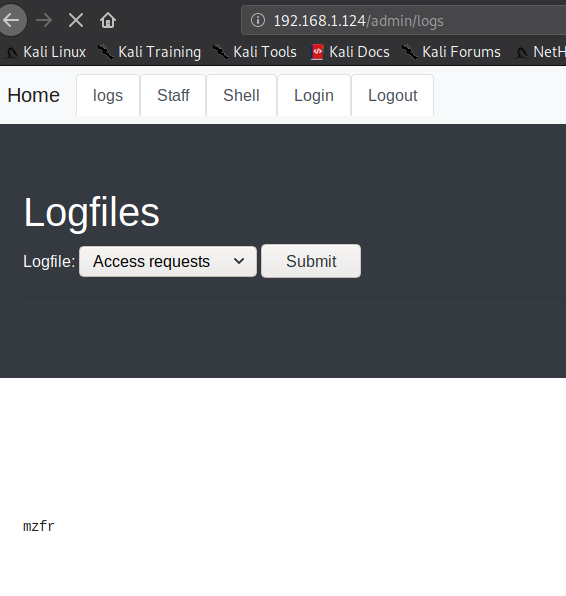Select the Shell tab
Screen dimensions: 566x596
241,95
